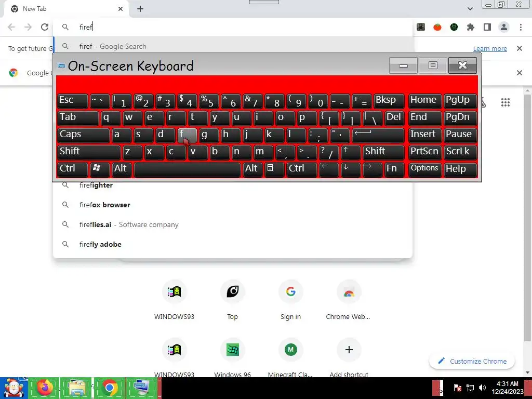Choose the firefox browser suggestion
The width and height of the screenshot is (532, 399).
point(233,205)
